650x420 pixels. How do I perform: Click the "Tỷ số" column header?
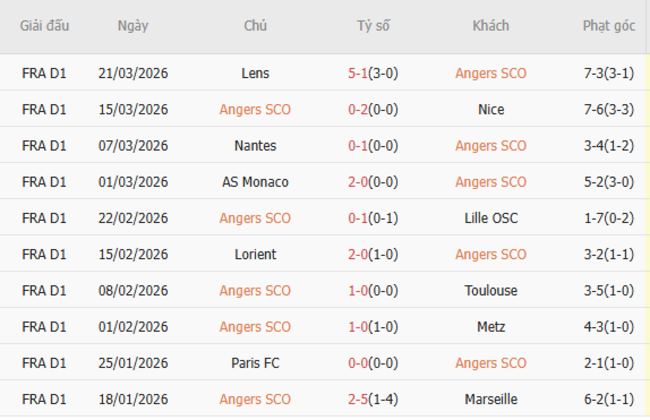[373, 26]
